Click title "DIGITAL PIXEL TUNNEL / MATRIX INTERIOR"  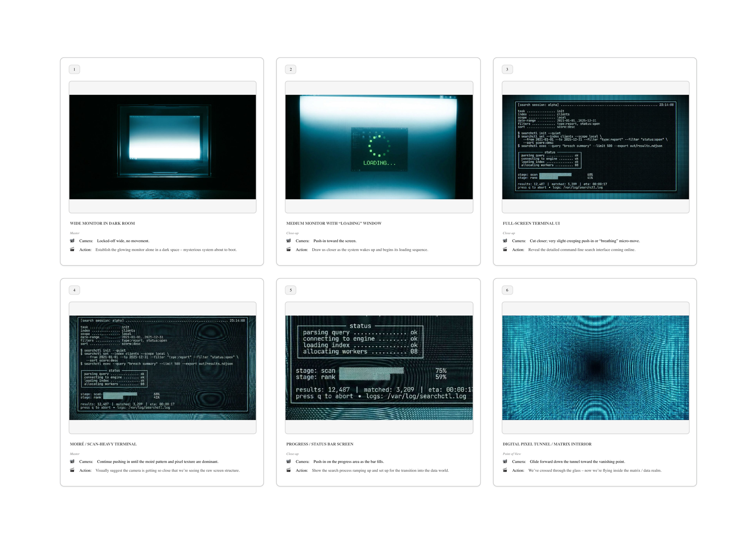click(x=547, y=444)
